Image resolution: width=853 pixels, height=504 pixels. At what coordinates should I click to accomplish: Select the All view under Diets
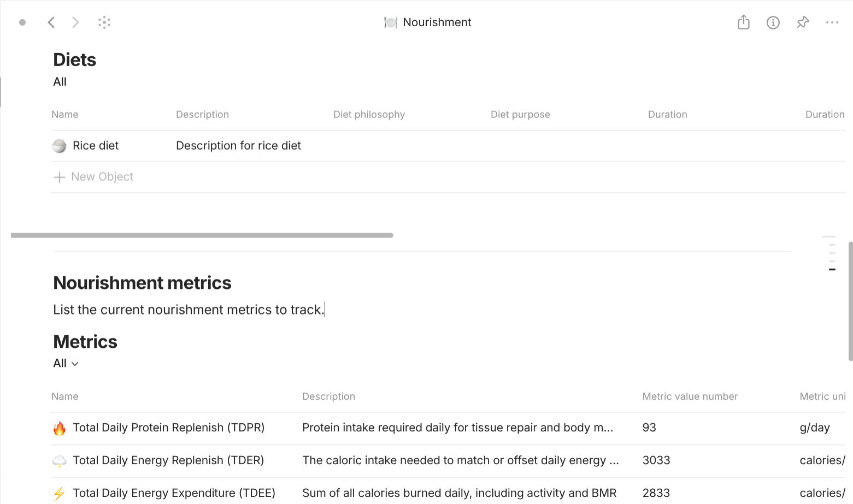pos(60,81)
